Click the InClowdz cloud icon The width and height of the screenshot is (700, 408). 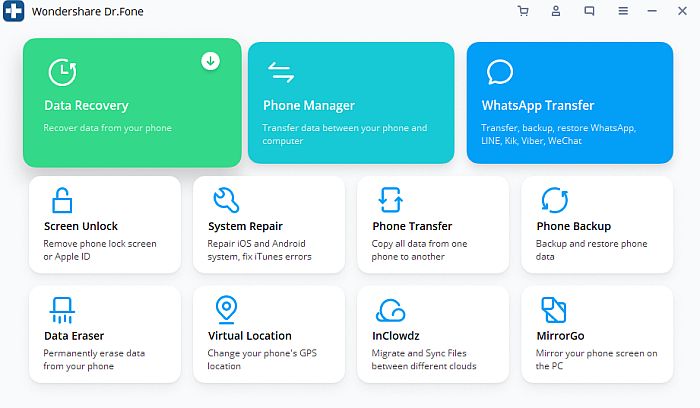[x=391, y=310]
